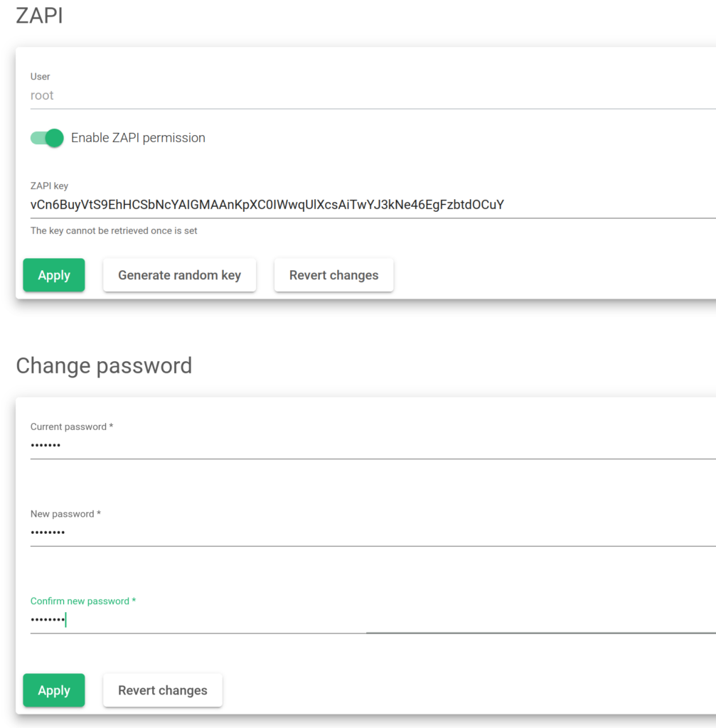Click the ZAPI section heading
The width and height of the screenshot is (716, 728).
pyautogui.click(x=40, y=16)
